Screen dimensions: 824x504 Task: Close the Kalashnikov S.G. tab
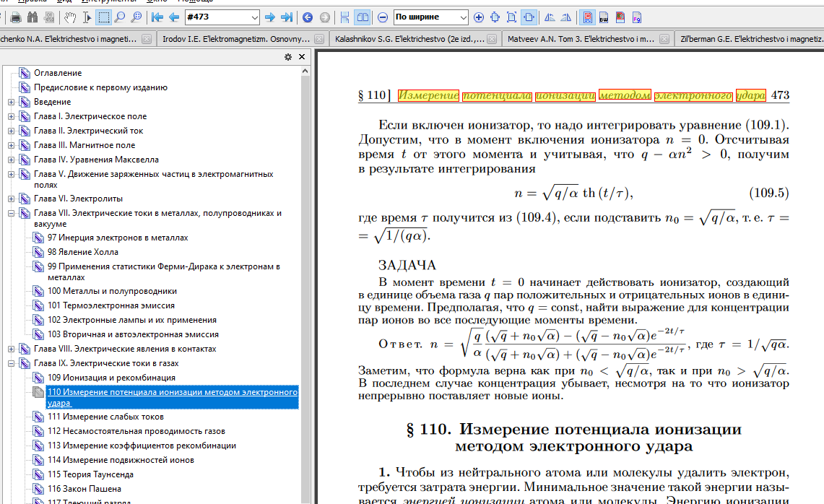click(492, 39)
